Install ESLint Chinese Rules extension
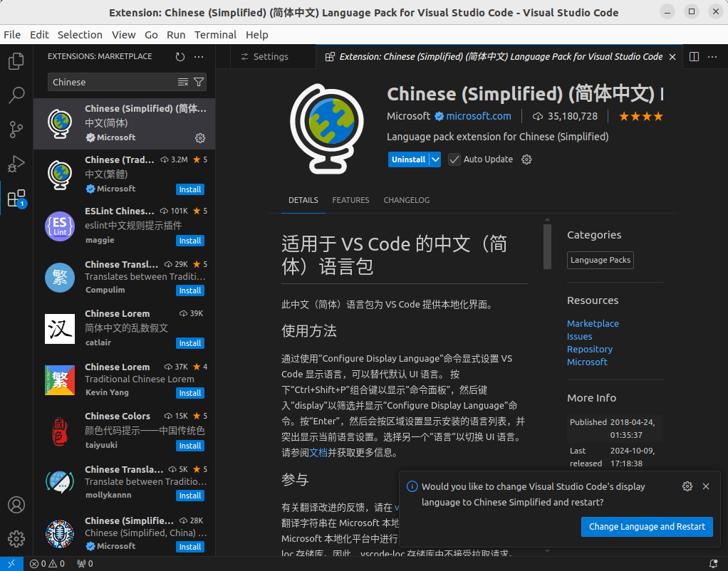The width and height of the screenshot is (728, 571). [190, 241]
